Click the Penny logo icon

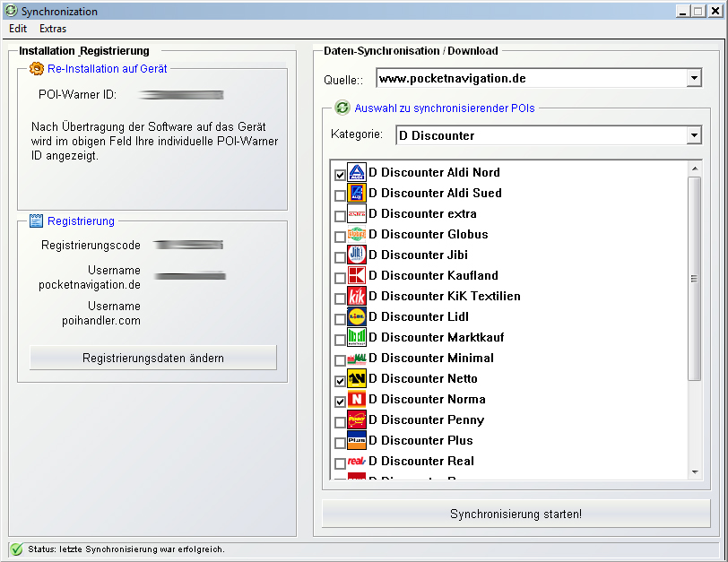[357, 419]
